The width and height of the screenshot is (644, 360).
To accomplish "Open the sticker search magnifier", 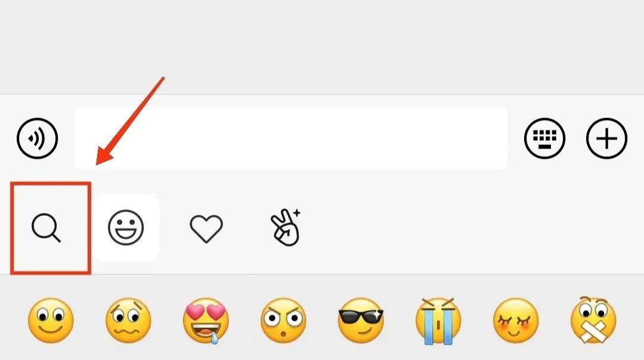I will point(46,228).
